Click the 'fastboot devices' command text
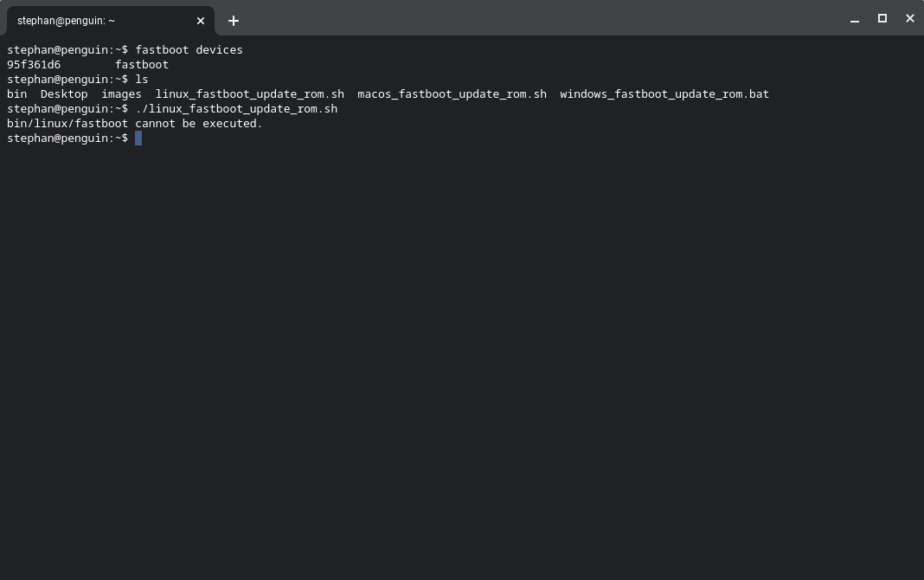 point(189,50)
